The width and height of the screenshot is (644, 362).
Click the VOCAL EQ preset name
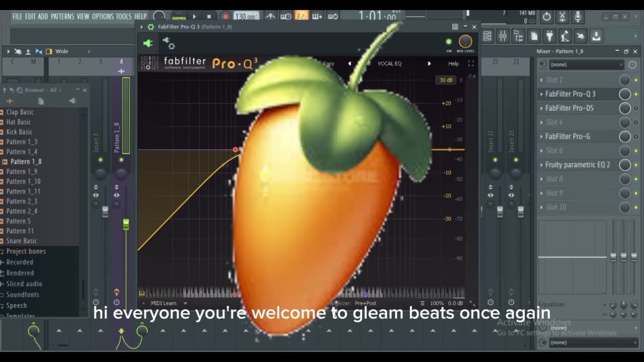(x=389, y=64)
